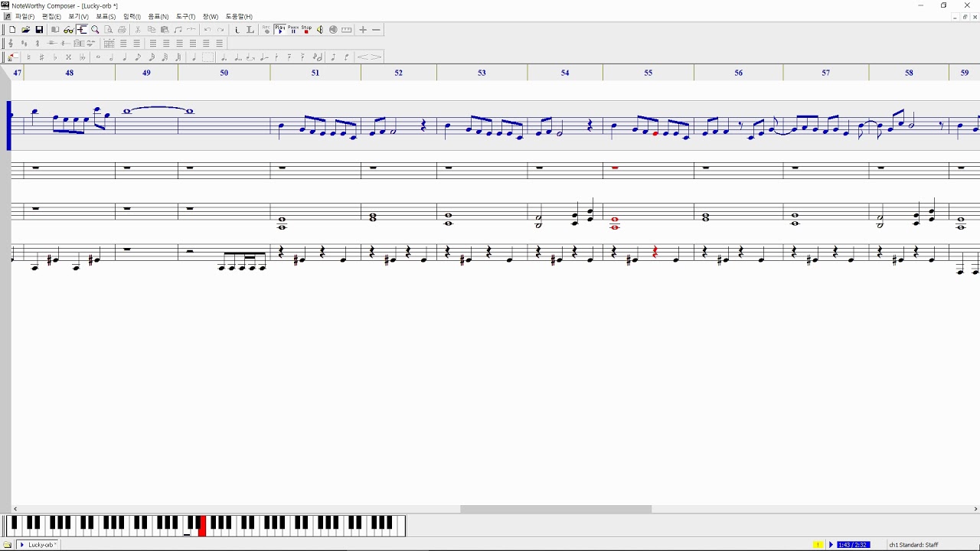The height and width of the screenshot is (551, 980).
Task: Toggle the double-sharp accidental
Action: pyautogui.click(x=68, y=57)
